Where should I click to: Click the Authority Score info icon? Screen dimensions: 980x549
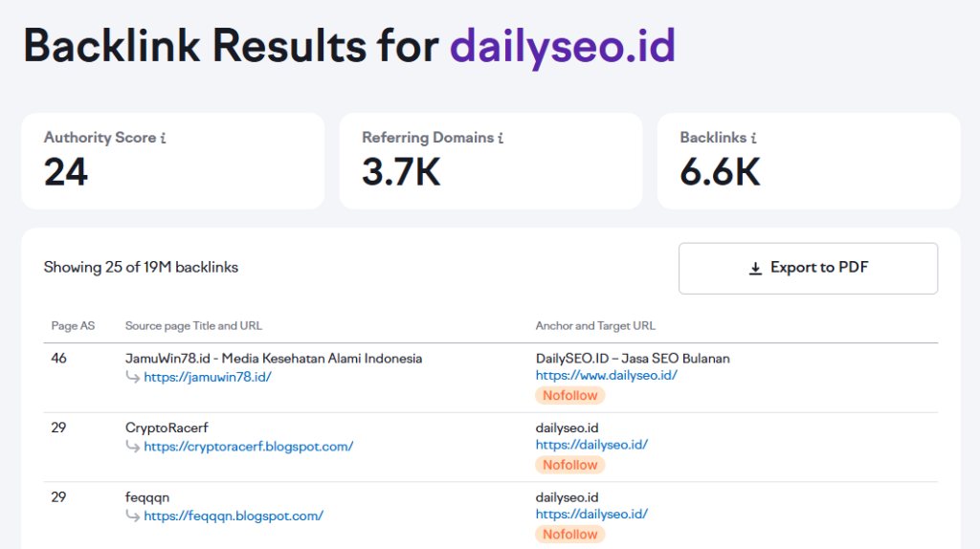coord(163,138)
